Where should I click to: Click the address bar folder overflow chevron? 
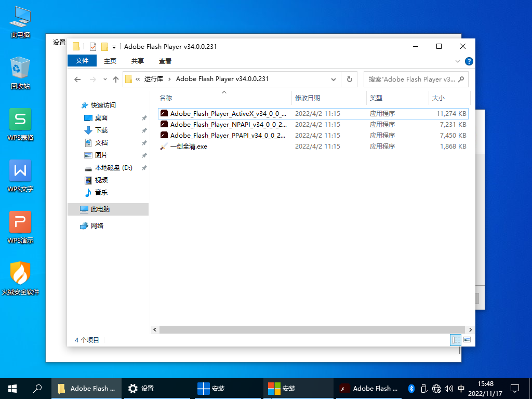tap(138, 79)
